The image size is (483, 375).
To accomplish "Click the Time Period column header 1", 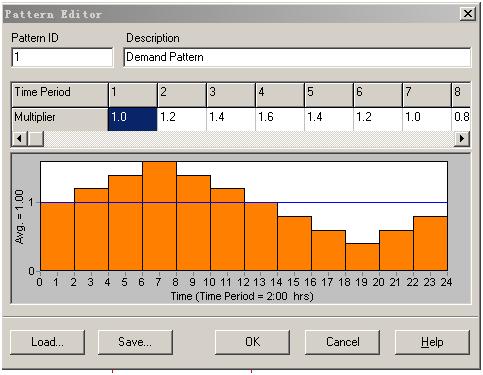I will (x=133, y=95).
